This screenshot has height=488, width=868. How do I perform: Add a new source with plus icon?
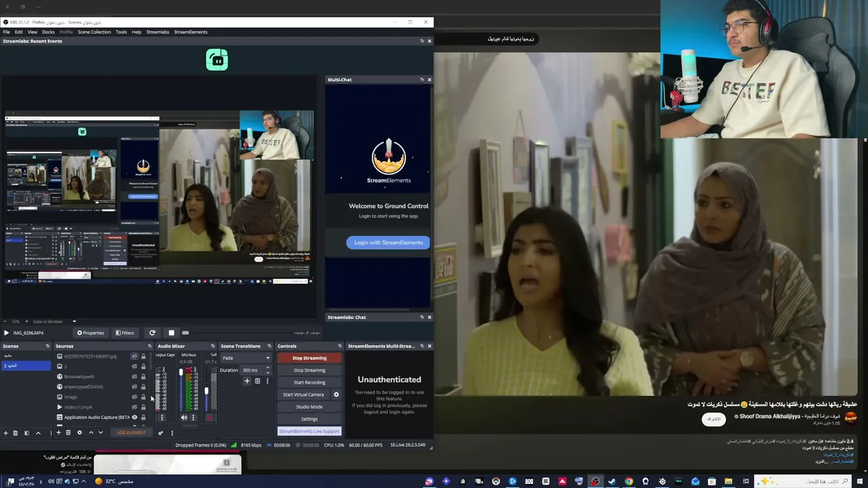click(x=58, y=432)
